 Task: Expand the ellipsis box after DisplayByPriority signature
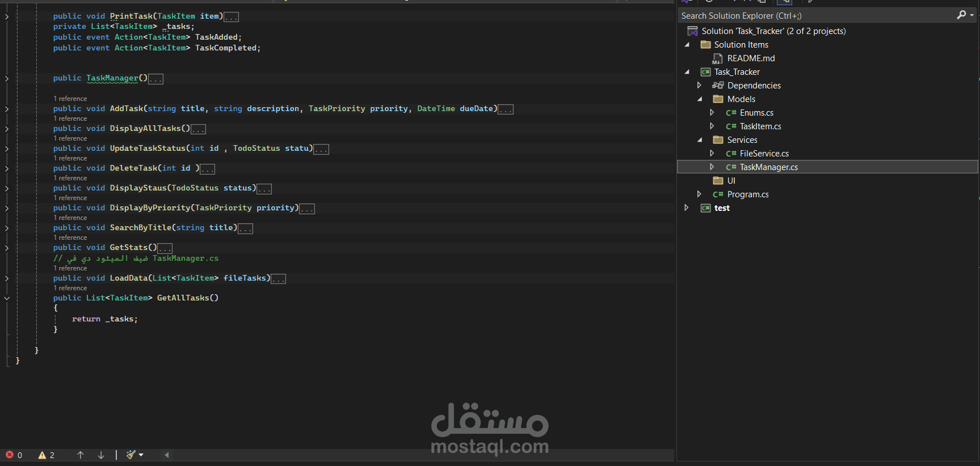(x=307, y=209)
